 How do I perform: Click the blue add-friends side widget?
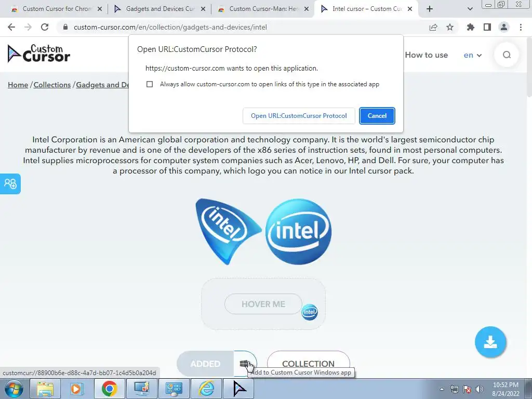(10, 184)
